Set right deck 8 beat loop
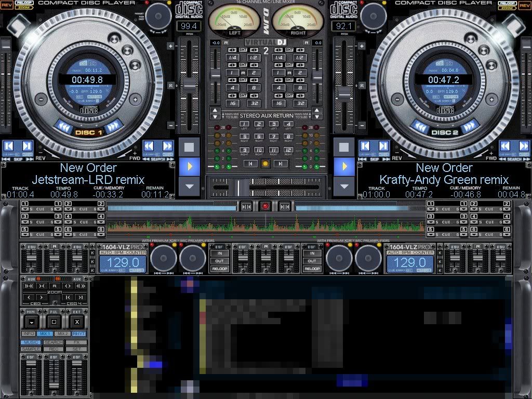Viewport: 532px width, 399px height. [300, 88]
